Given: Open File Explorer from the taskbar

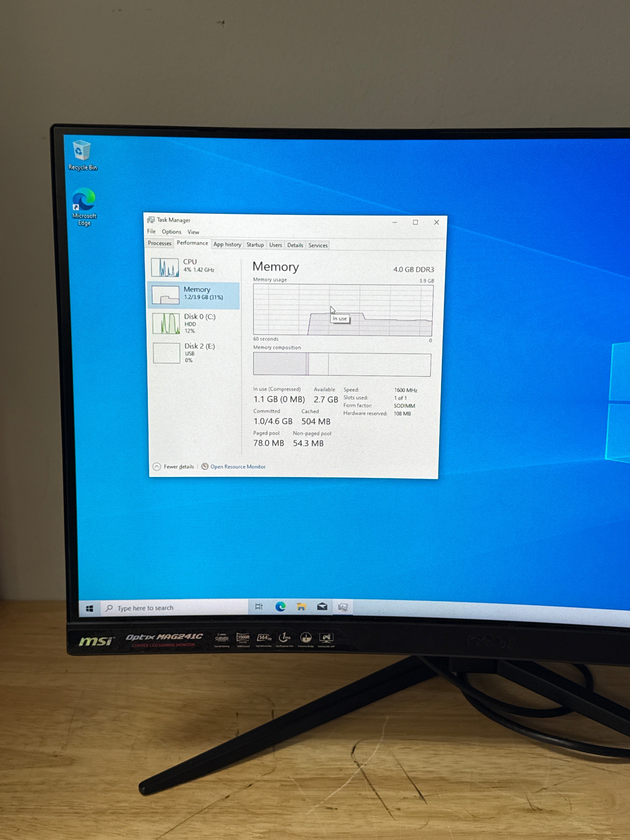Looking at the screenshot, I should pyautogui.click(x=301, y=607).
